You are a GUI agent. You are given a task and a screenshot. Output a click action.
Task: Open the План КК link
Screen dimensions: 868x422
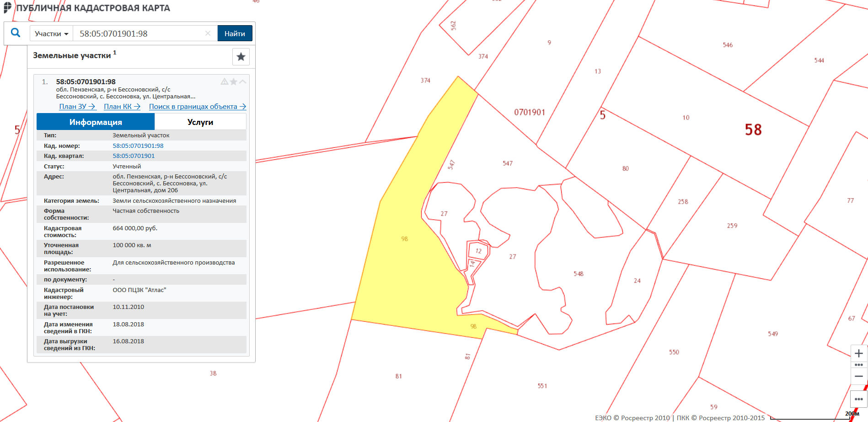tap(122, 106)
